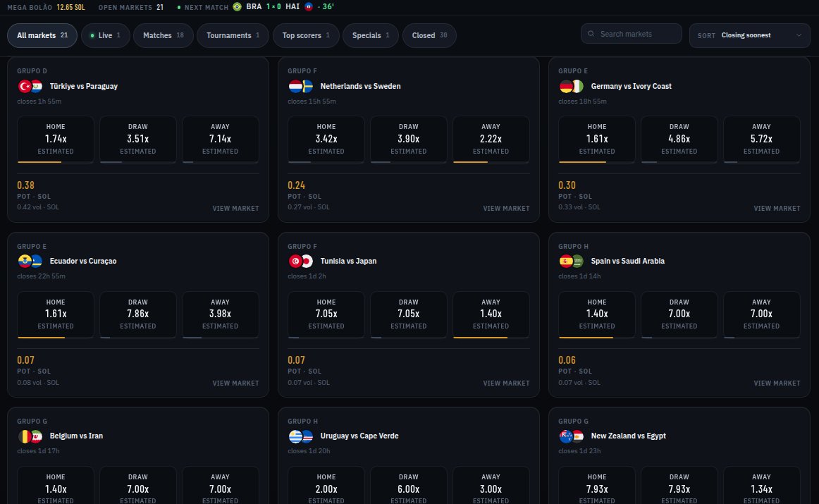
Task: Pick DRAW 6.00x on Uruguay vs Cape Verde
Action: [x=409, y=486]
